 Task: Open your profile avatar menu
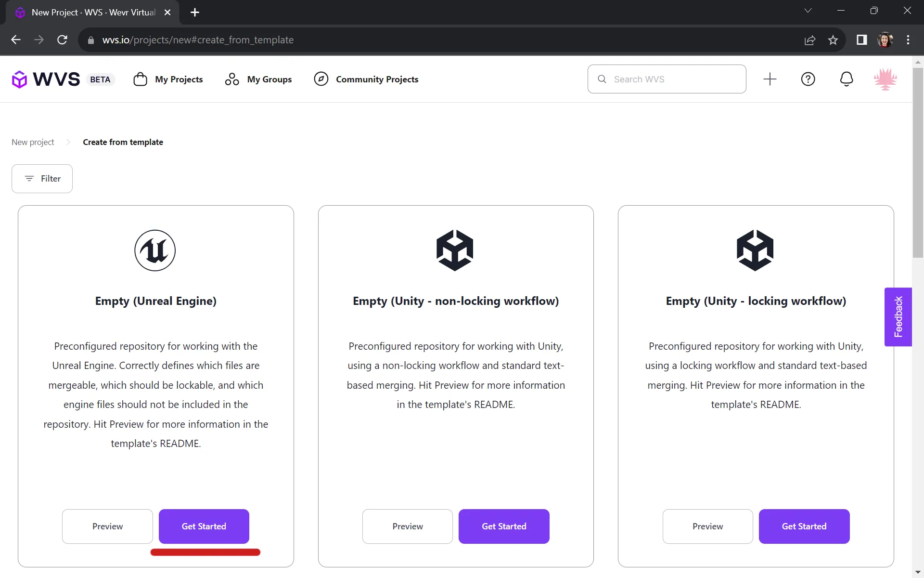886,79
